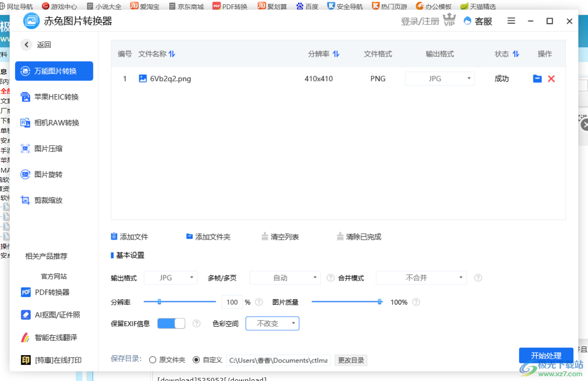The height and width of the screenshot is (381, 588).
Task: Sort by 状态 arrows icon
Action: tap(516, 54)
